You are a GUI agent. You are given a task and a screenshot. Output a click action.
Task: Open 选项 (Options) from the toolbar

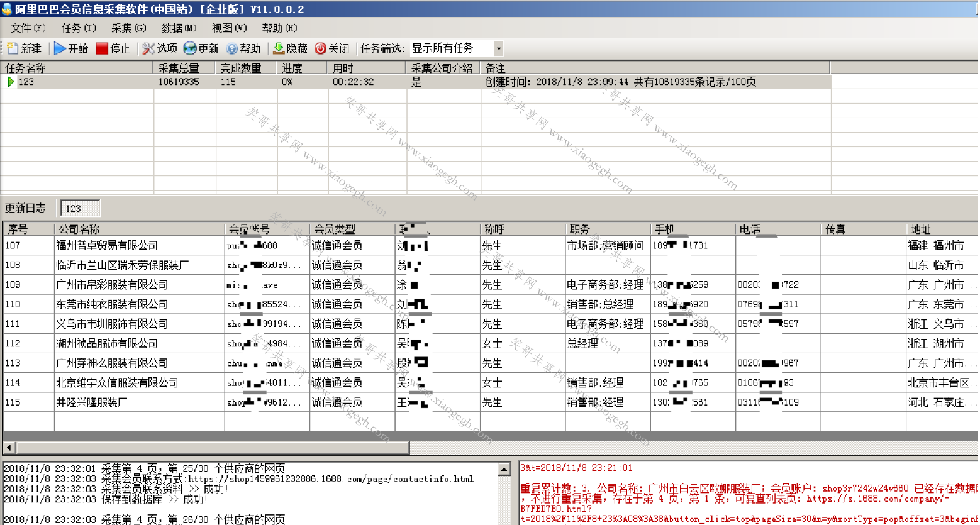160,48
